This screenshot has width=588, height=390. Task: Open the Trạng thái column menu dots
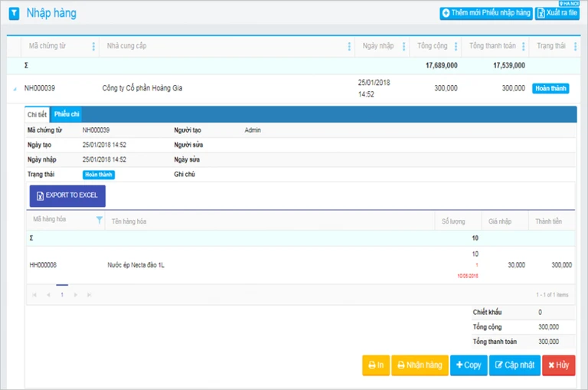click(x=576, y=46)
